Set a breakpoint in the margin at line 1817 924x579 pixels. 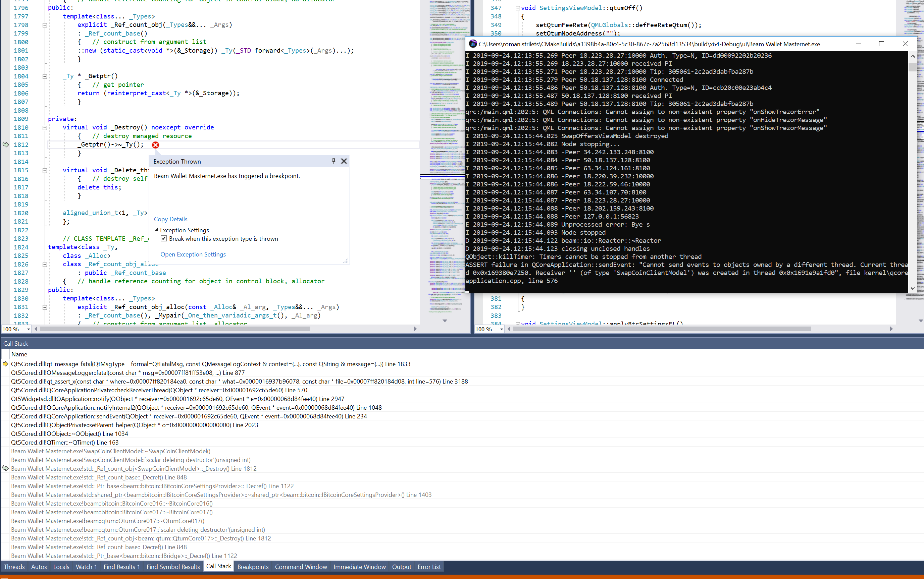pos(5,187)
